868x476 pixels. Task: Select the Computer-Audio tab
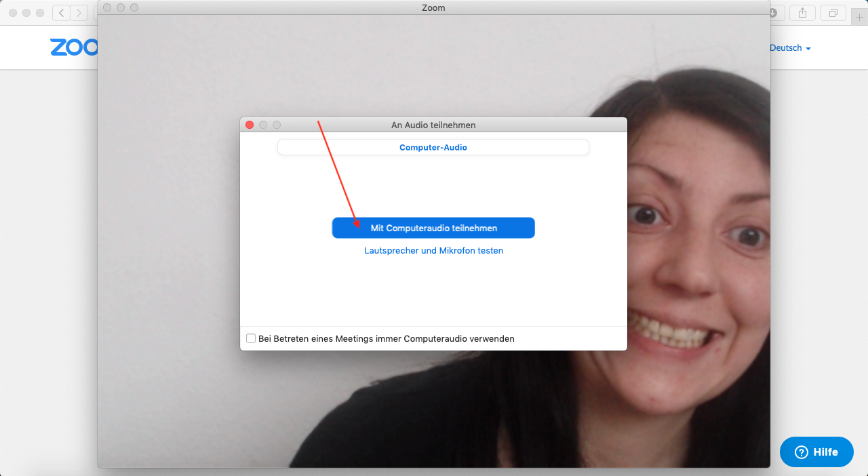point(433,147)
